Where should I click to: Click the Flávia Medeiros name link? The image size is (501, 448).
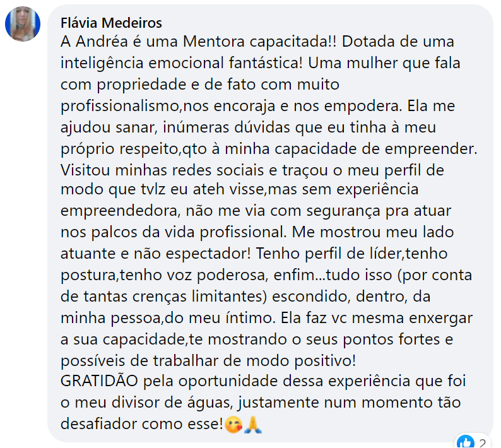111,23
